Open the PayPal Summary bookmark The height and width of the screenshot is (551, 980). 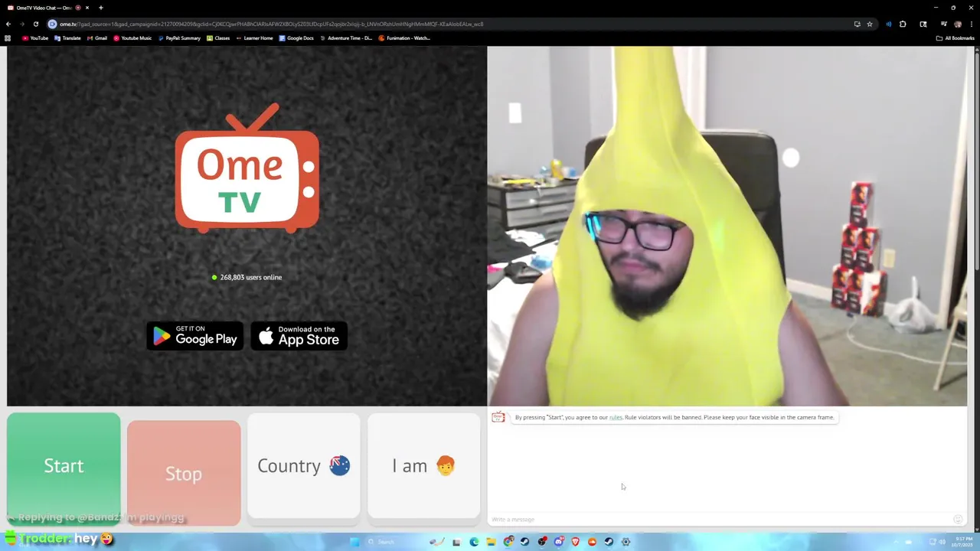click(x=179, y=37)
